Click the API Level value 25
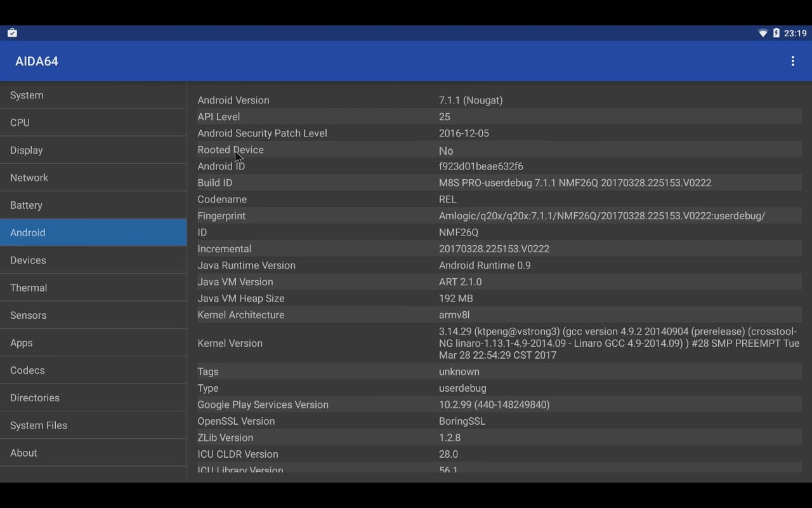Image resolution: width=812 pixels, height=508 pixels. pos(445,117)
